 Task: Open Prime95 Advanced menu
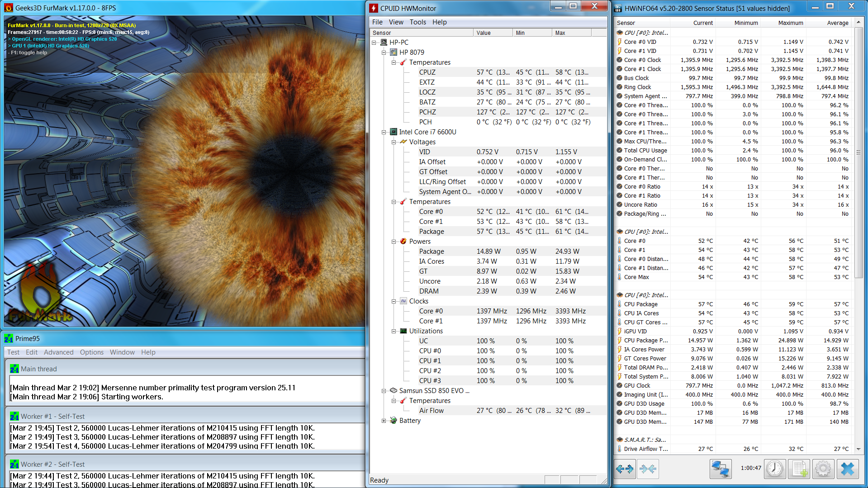click(x=58, y=352)
